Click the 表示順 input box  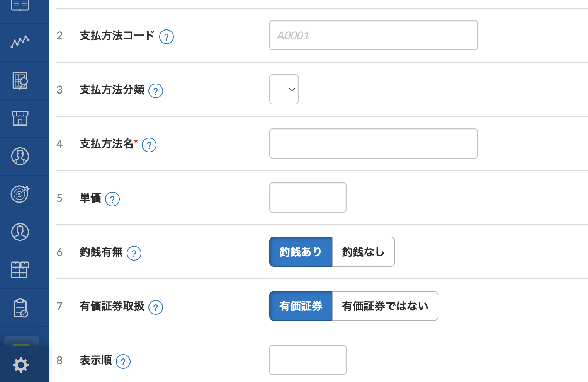pyautogui.click(x=308, y=360)
